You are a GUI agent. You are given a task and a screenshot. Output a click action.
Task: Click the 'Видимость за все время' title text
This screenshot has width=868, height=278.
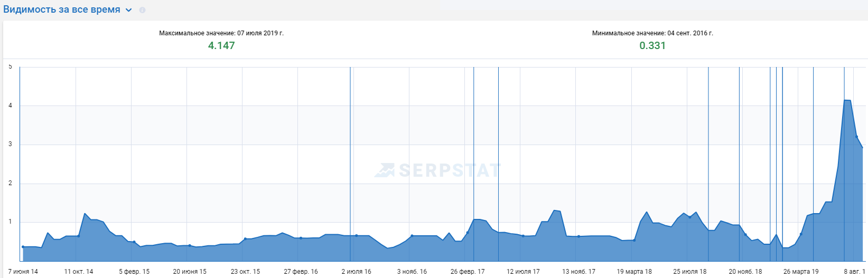(x=62, y=9)
